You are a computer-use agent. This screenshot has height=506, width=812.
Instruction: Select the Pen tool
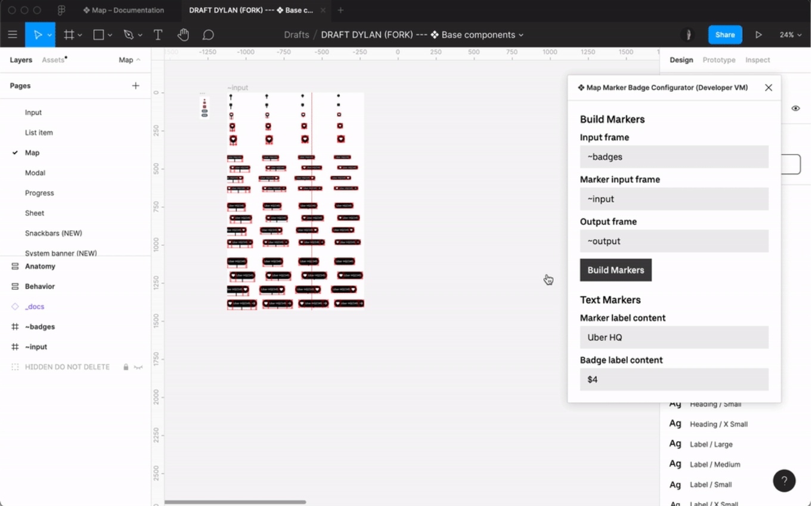pyautogui.click(x=129, y=35)
